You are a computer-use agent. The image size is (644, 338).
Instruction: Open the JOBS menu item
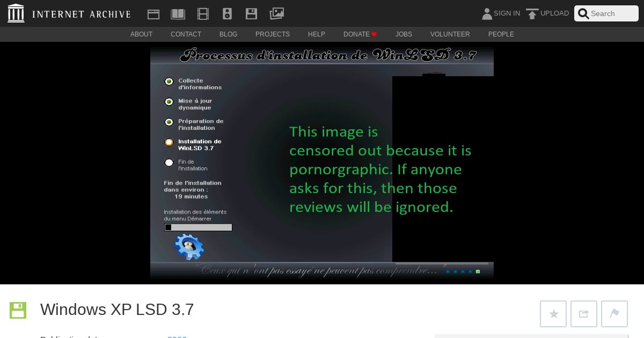[404, 34]
